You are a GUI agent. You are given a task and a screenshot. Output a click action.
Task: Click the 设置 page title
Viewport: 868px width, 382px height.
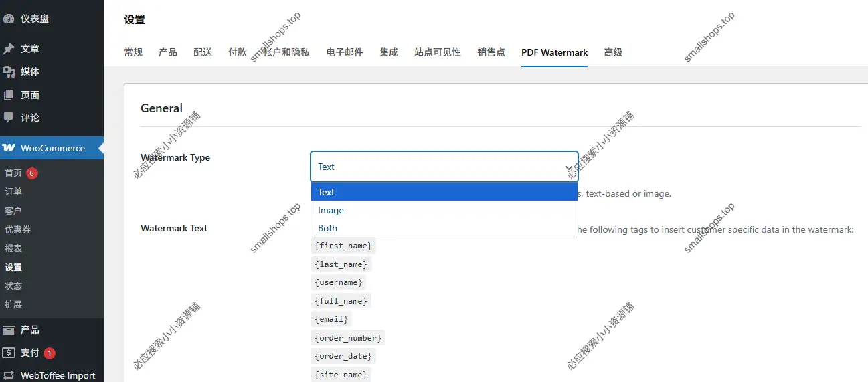click(135, 19)
